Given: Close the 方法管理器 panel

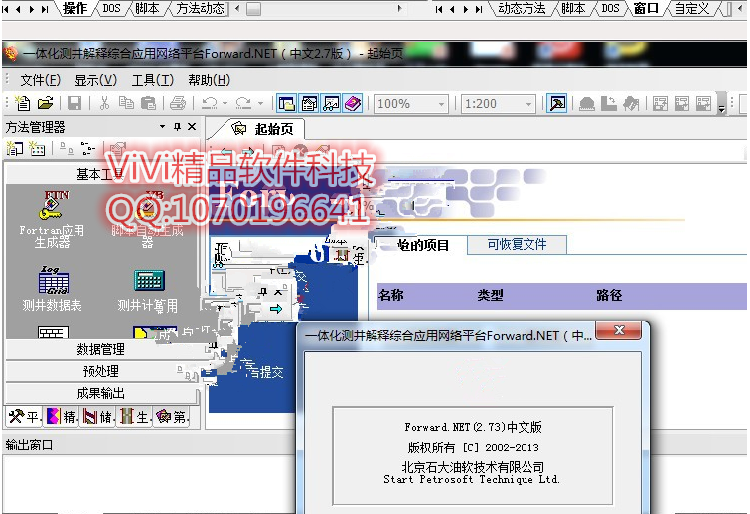Looking at the screenshot, I should coord(192,127).
